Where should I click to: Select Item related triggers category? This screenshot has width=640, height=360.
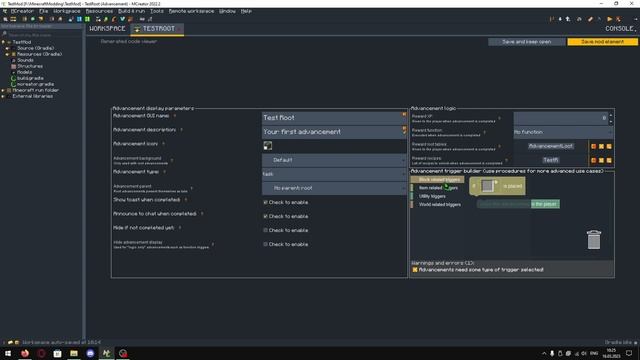point(438,188)
